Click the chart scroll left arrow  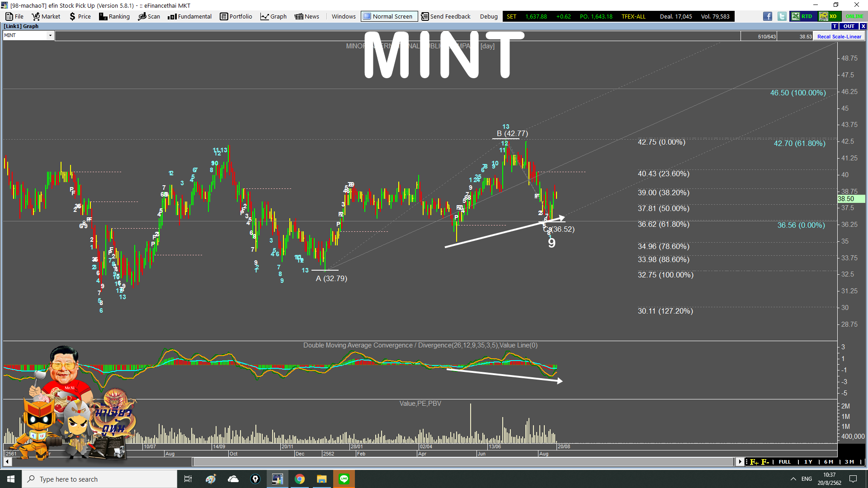[x=7, y=462]
